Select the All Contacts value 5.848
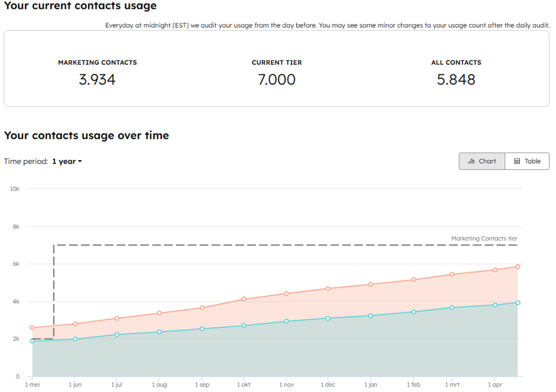This screenshot has width=556, height=392. click(456, 79)
